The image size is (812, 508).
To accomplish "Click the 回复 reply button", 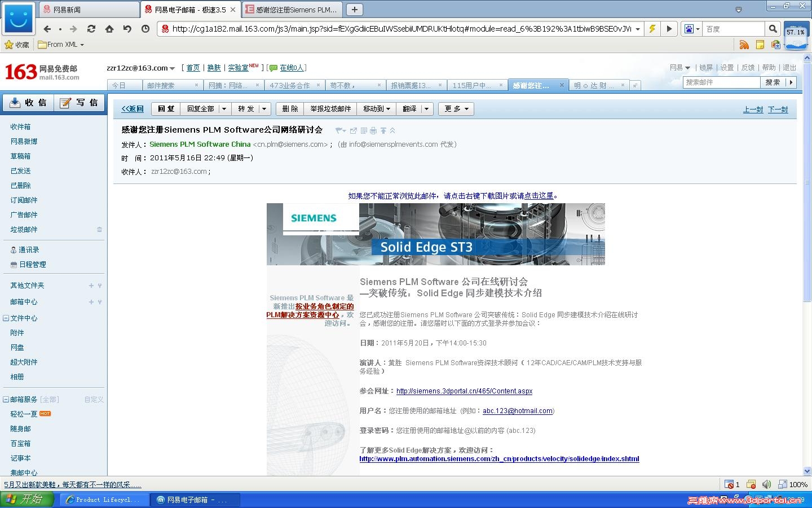I will 166,109.
